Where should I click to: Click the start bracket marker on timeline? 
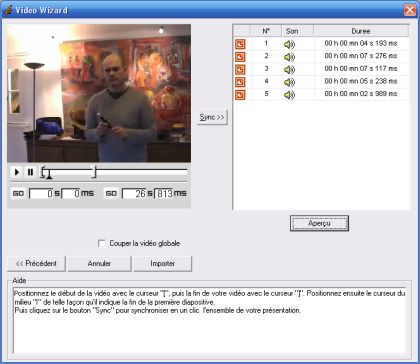point(42,172)
